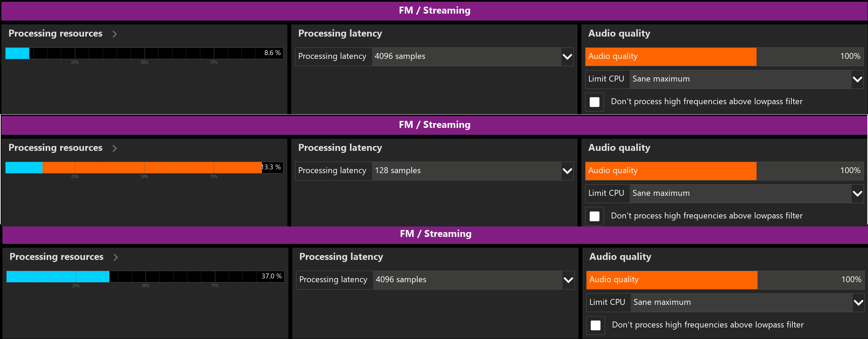Viewport: 868px width, 339px height.
Task: Open bottom Limit CPU dropdown arrow
Action: [x=859, y=302]
